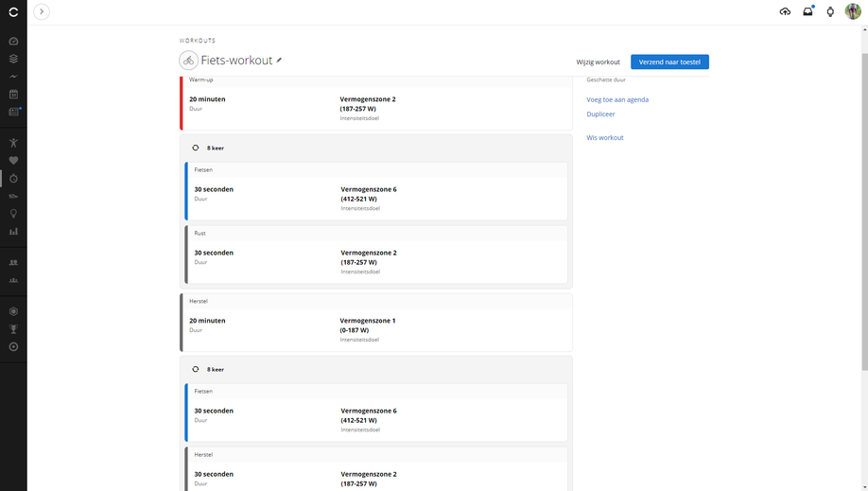The width and height of the screenshot is (868, 491).
Task: Open Health Stats heart icon in sidebar
Action: pos(13,161)
